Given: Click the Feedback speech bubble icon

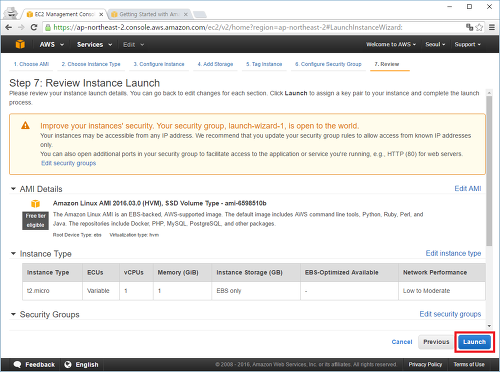Looking at the screenshot, I should coord(17,364).
